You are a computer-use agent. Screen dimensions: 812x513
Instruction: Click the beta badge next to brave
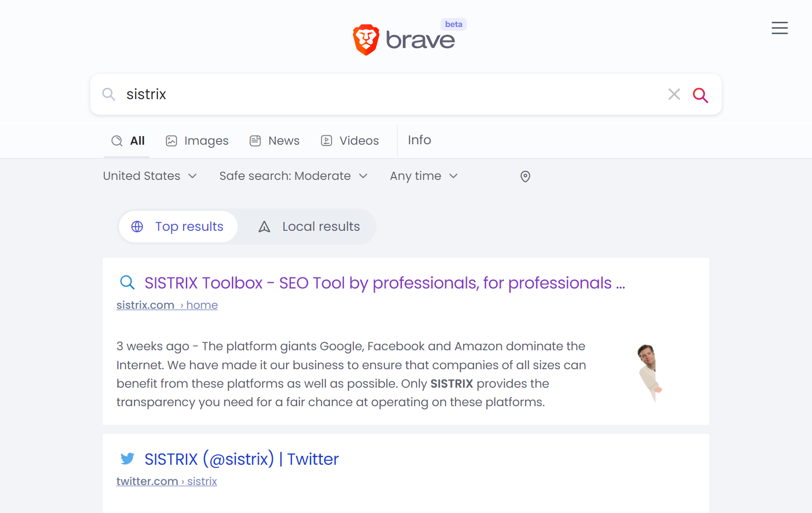coord(453,24)
